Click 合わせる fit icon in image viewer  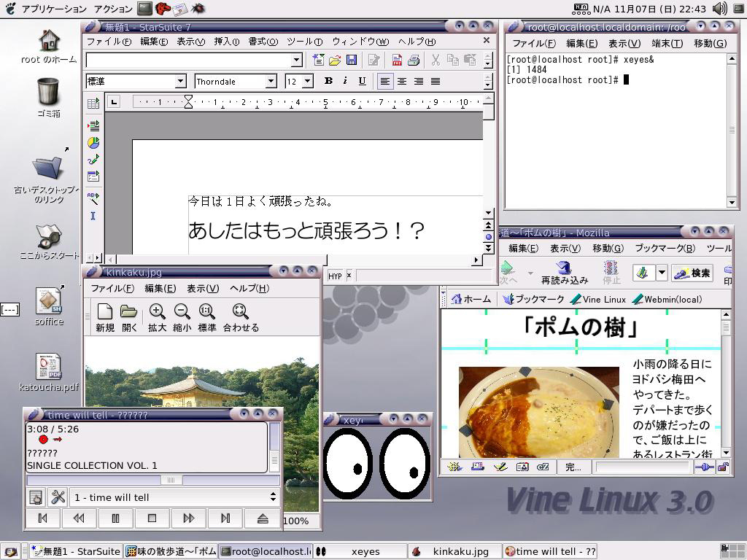pyautogui.click(x=241, y=318)
